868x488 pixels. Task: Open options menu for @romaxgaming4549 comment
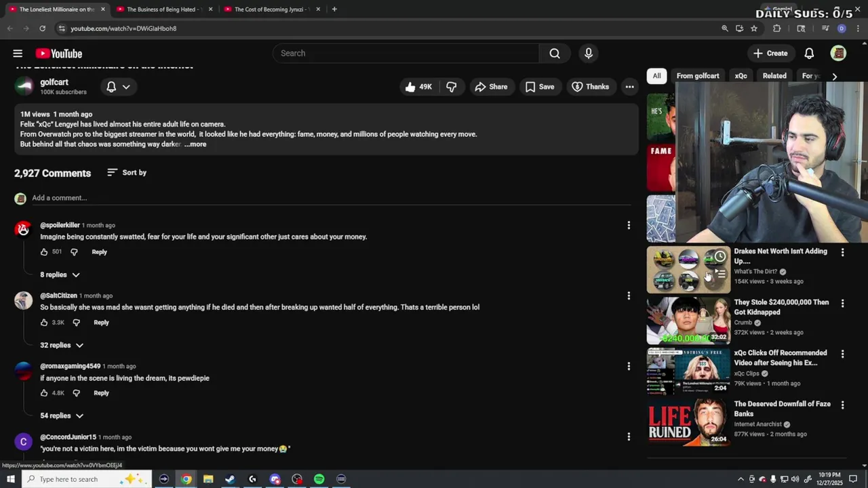click(629, 366)
